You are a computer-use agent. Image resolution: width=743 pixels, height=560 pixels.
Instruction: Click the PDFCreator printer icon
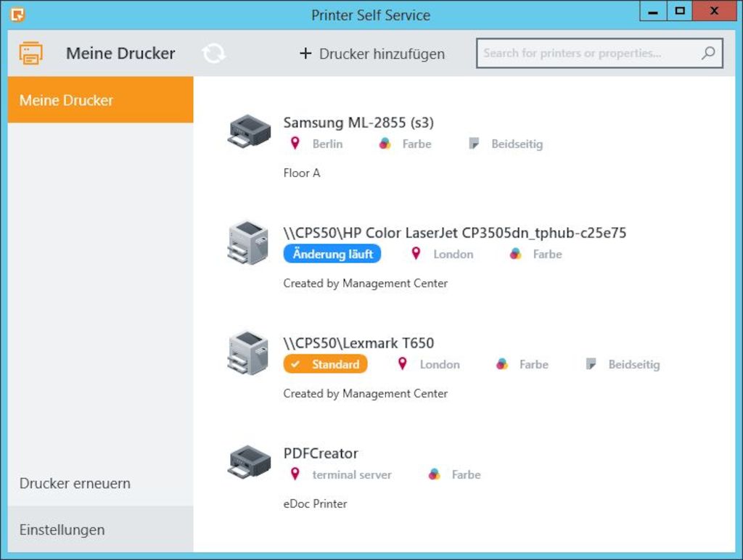click(250, 461)
